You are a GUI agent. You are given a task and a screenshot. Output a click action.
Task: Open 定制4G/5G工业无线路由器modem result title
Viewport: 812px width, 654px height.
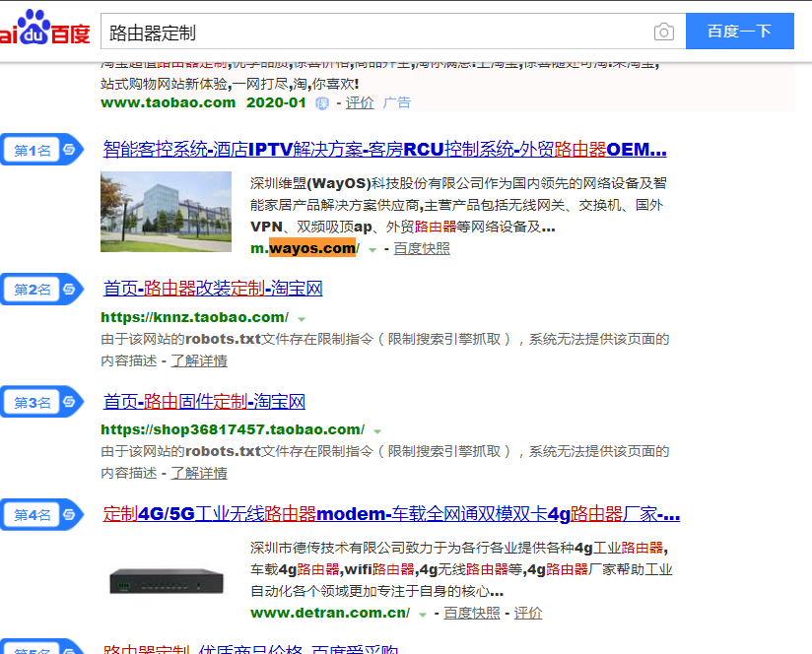click(391, 514)
